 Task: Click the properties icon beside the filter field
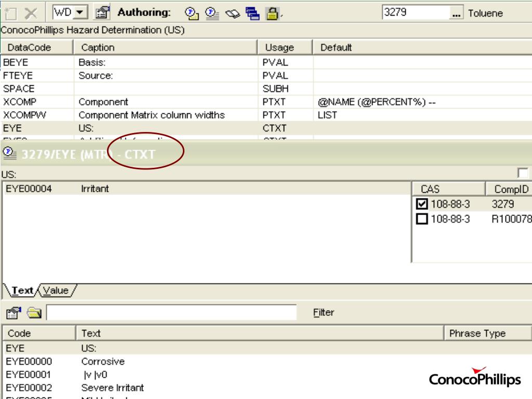coord(14,312)
